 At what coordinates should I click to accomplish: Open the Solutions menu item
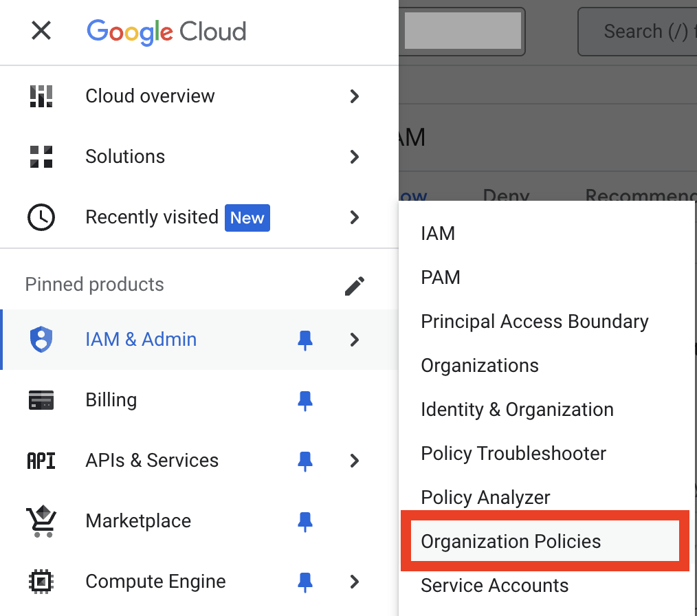click(199, 157)
